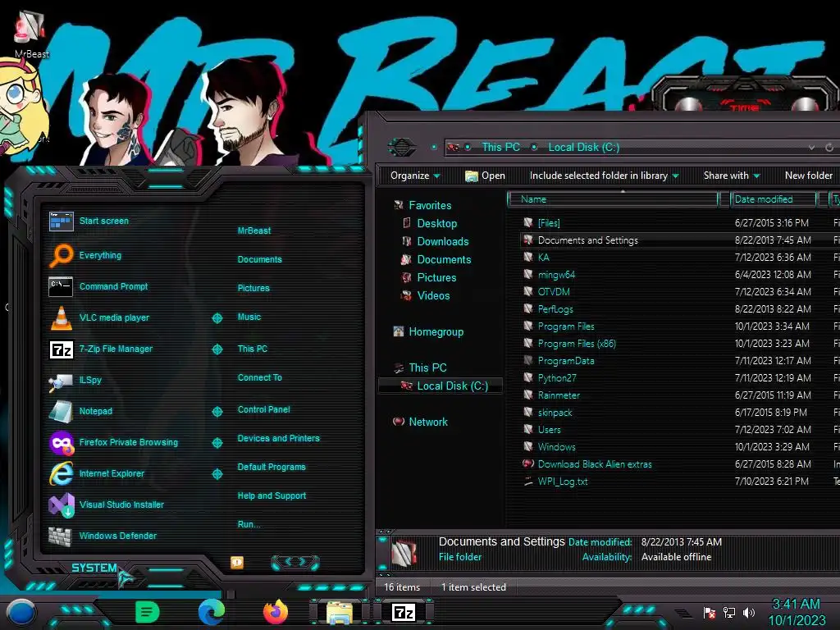Click taskbar clock showing 3:41 AM
840x630 pixels.
tap(797, 612)
